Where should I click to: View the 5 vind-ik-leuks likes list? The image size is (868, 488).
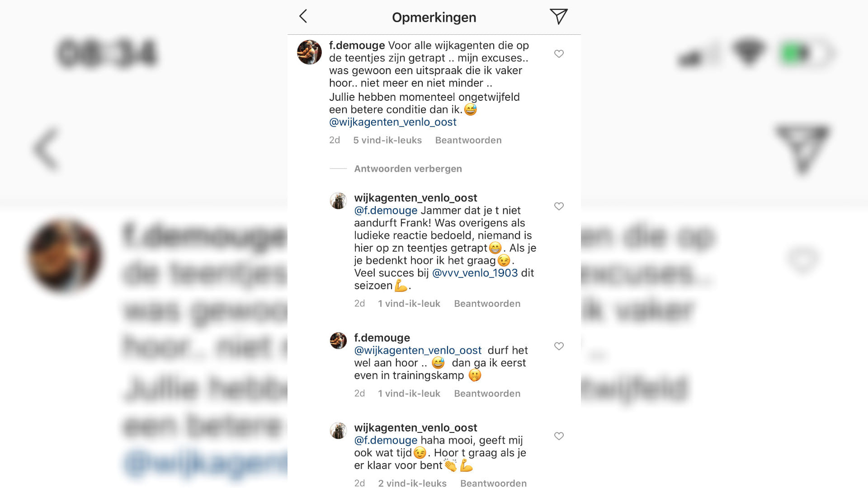click(x=387, y=140)
